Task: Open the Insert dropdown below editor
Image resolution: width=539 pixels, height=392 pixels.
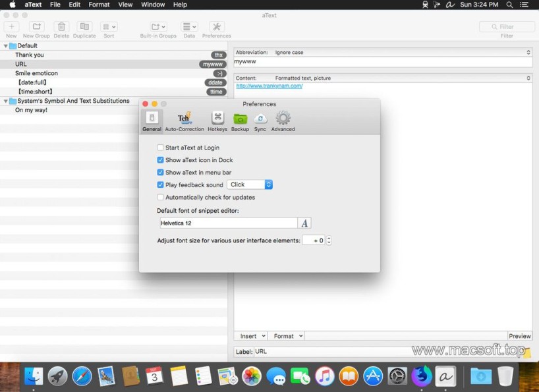Action: click(252, 336)
